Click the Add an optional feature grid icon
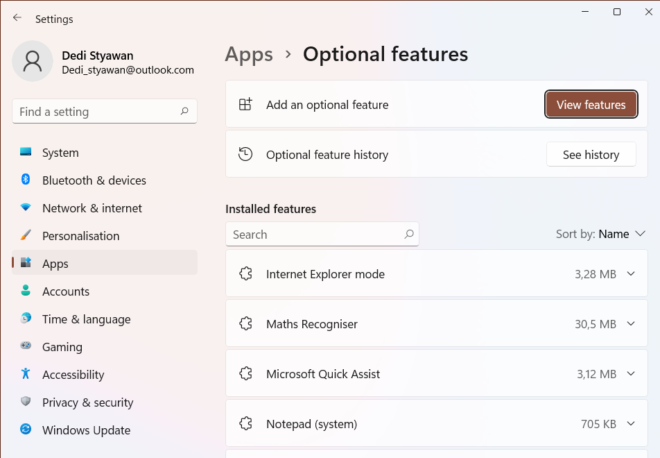This screenshot has width=660, height=458. tap(245, 104)
